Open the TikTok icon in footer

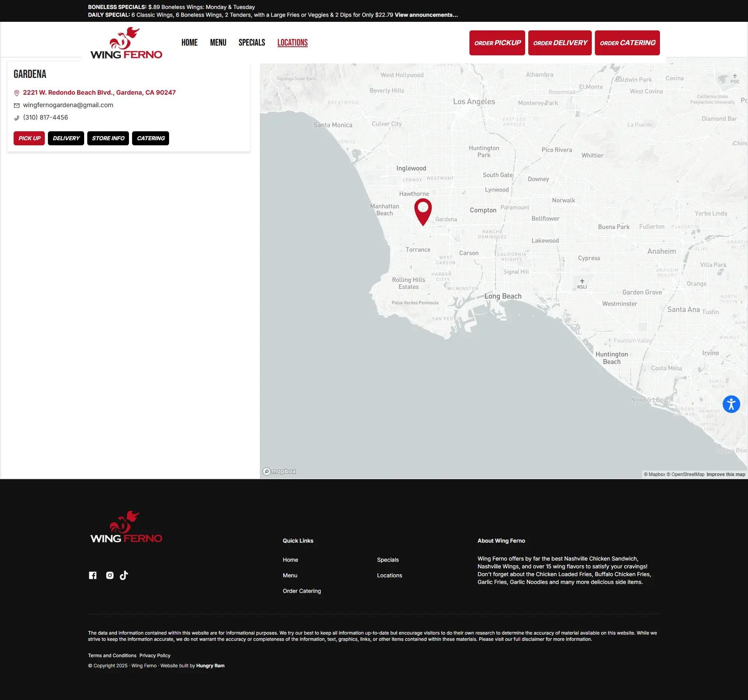124,575
